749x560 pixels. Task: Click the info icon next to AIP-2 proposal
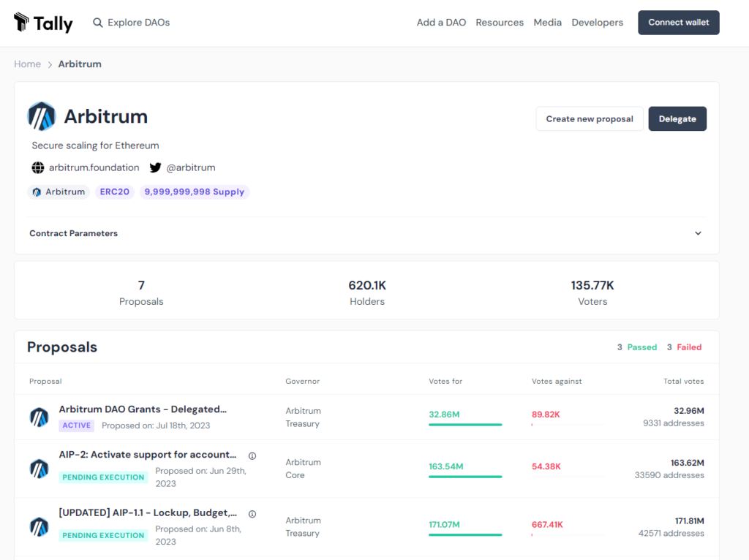coord(252,455)
